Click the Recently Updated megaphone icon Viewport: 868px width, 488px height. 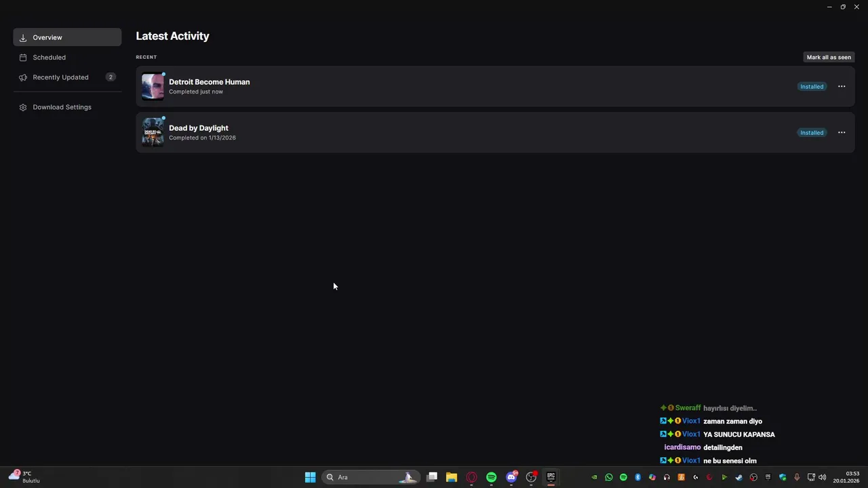[x=23, y=77]
